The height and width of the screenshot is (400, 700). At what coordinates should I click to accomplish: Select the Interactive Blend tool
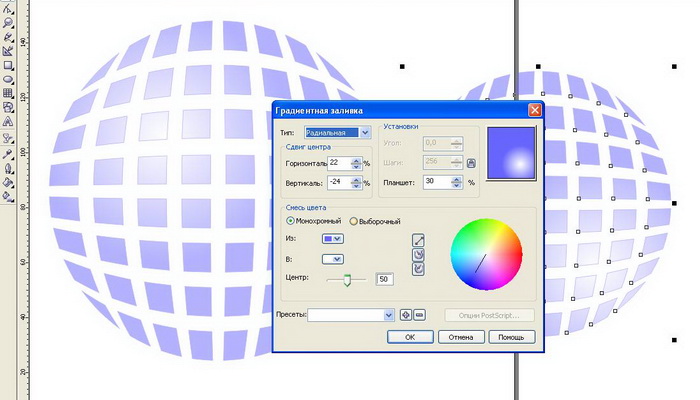pos(8,138)
